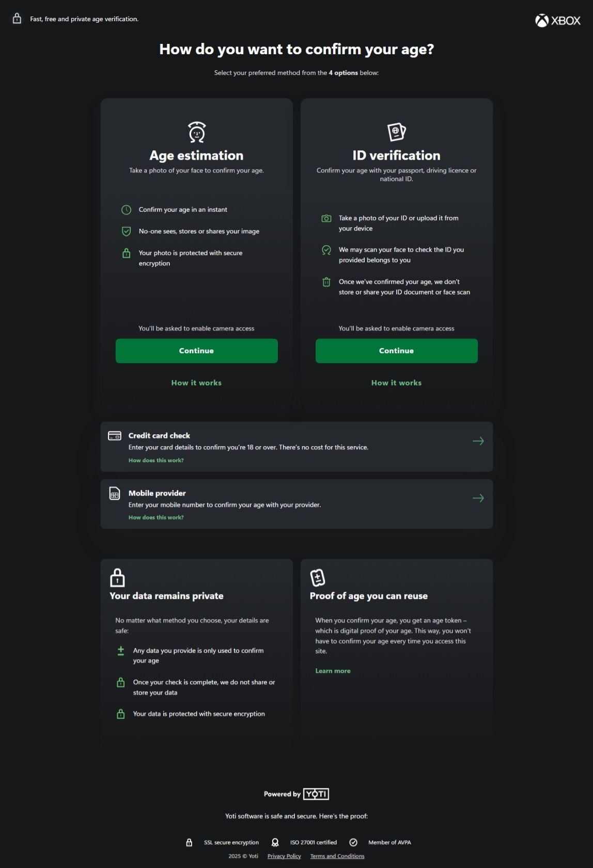Continue with ID verification

pos(396,351)
